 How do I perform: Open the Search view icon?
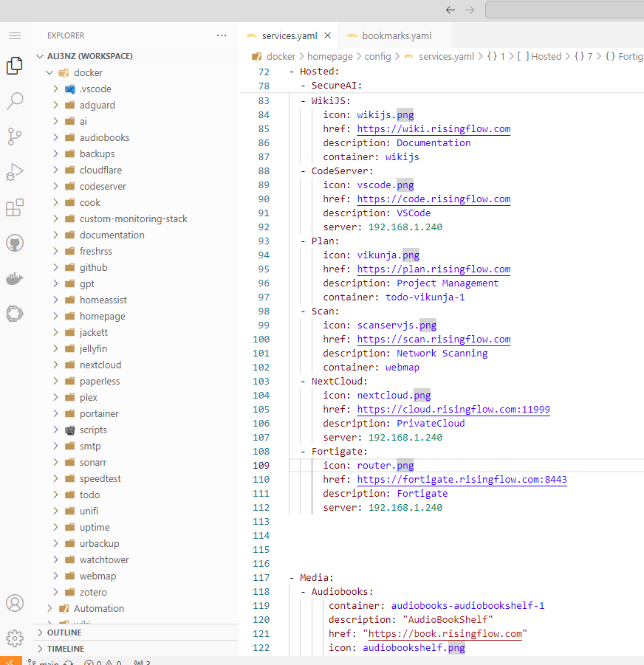coord(15,101)
